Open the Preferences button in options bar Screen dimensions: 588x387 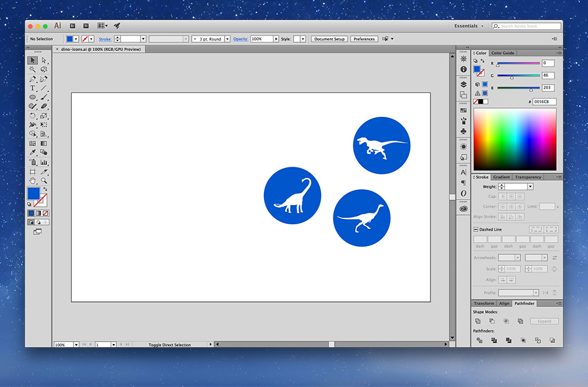[x=364, y=39]
